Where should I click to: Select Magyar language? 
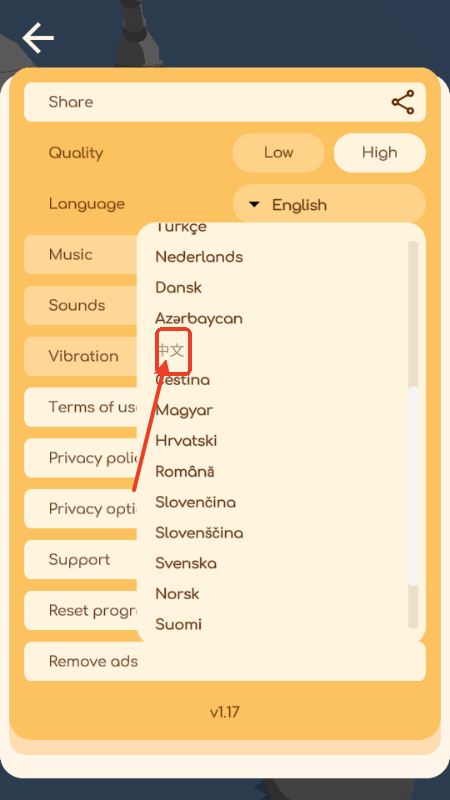184,410
